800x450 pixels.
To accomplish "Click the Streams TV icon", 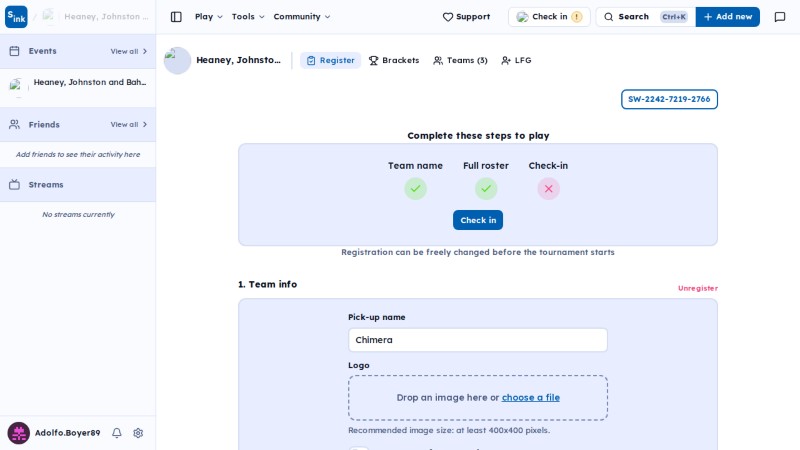I will click(14, 185).
